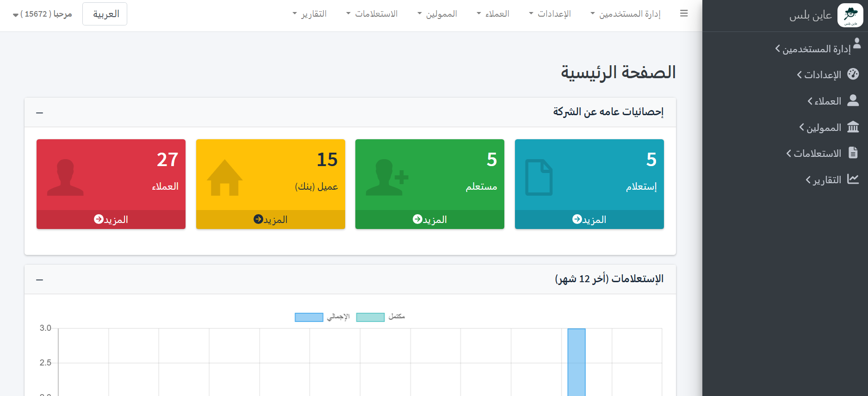
Task: Click the number 27 on العملاء card
Action: 167,160
